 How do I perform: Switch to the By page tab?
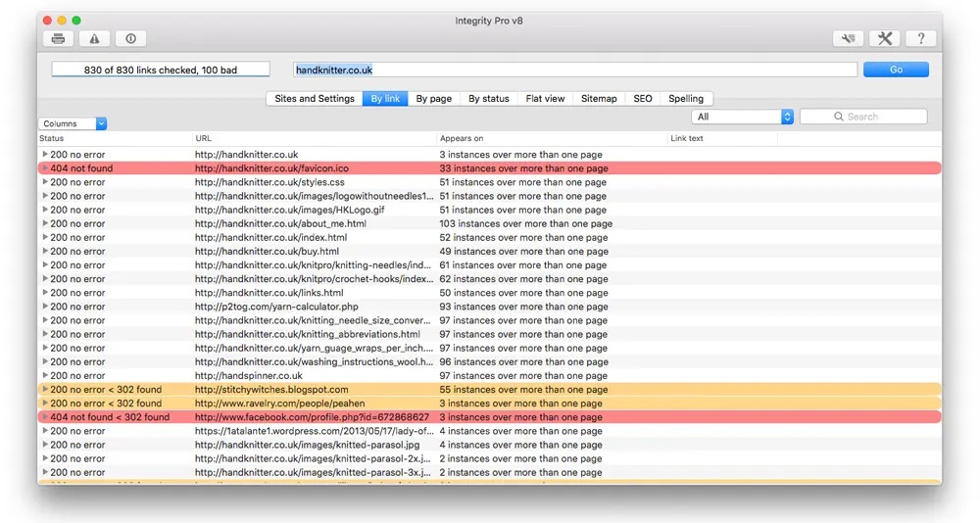click(x=433, y=99)
